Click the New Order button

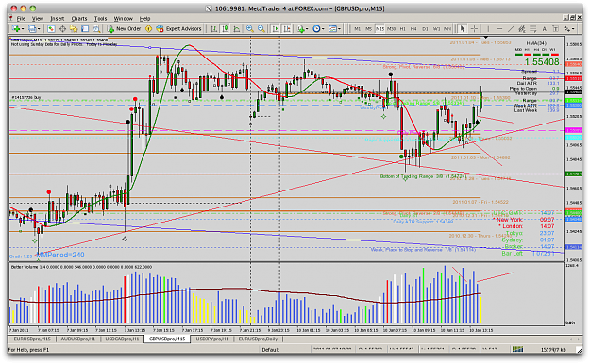[x=125, y=28]
